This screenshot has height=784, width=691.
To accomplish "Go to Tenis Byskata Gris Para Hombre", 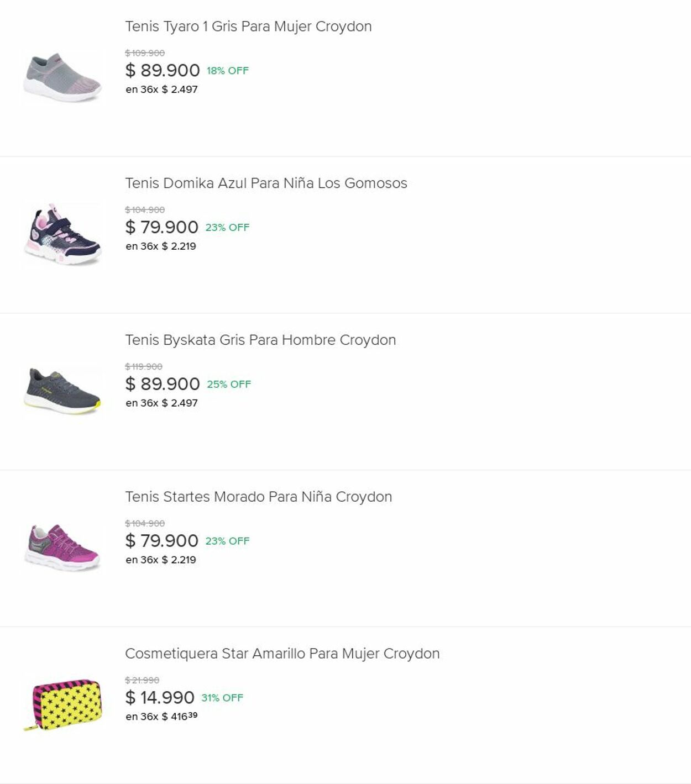I will [260, 340].
